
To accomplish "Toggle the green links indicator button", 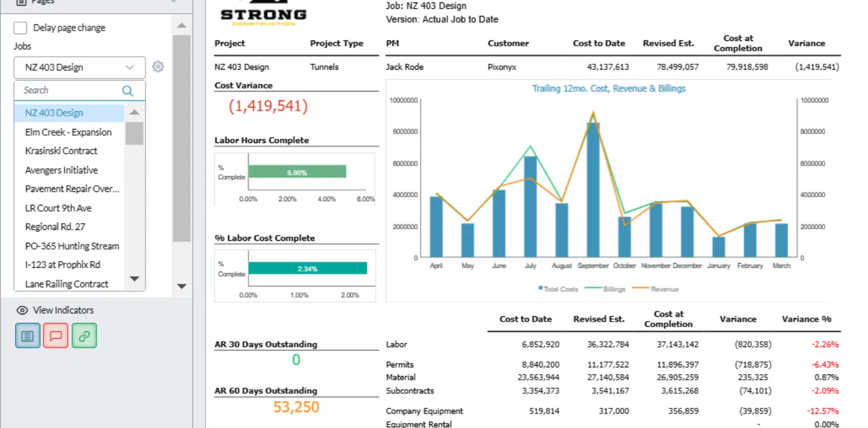I will [84, 335].
